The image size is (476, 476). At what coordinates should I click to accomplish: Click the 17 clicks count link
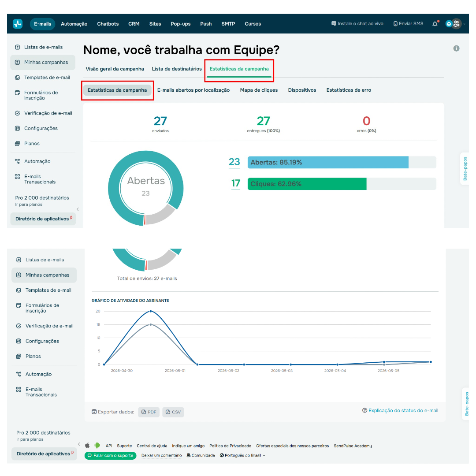coord(235,183)
